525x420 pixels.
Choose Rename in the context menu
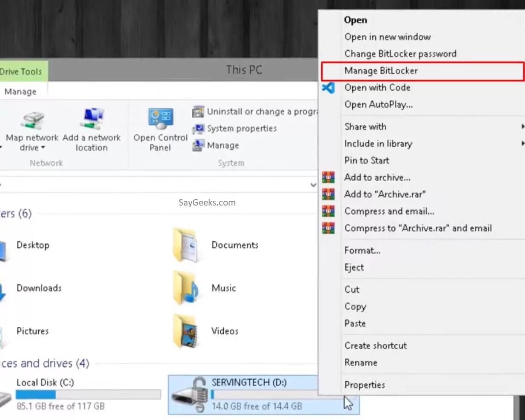(x=361, y=363)
